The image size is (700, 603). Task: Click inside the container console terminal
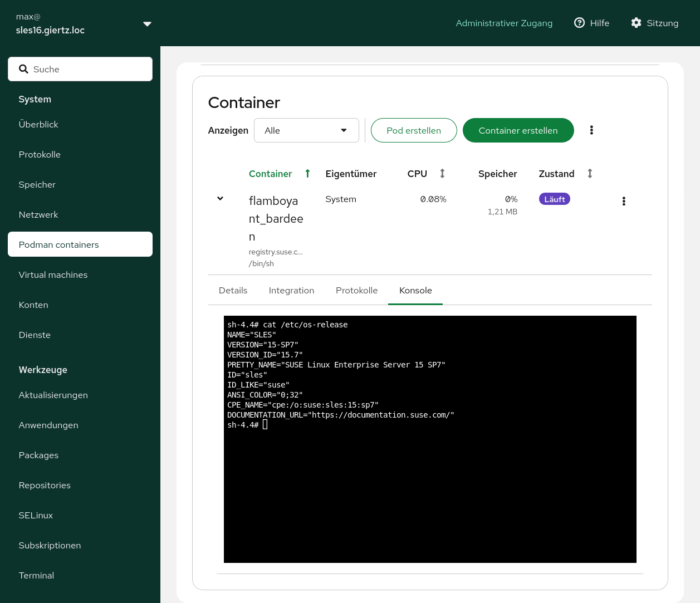[x=430, y=490]
